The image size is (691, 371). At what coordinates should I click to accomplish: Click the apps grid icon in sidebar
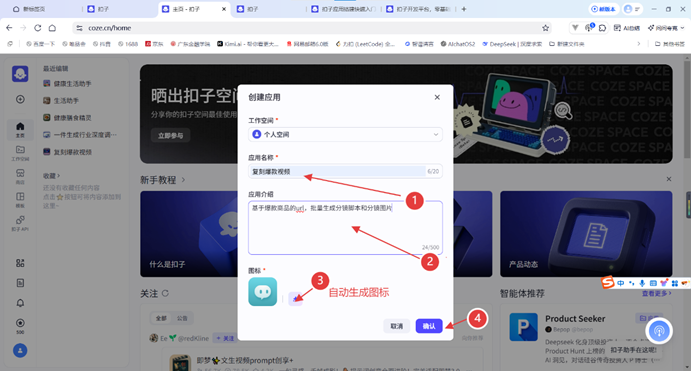pyautogui.click(x=20, y=263)
